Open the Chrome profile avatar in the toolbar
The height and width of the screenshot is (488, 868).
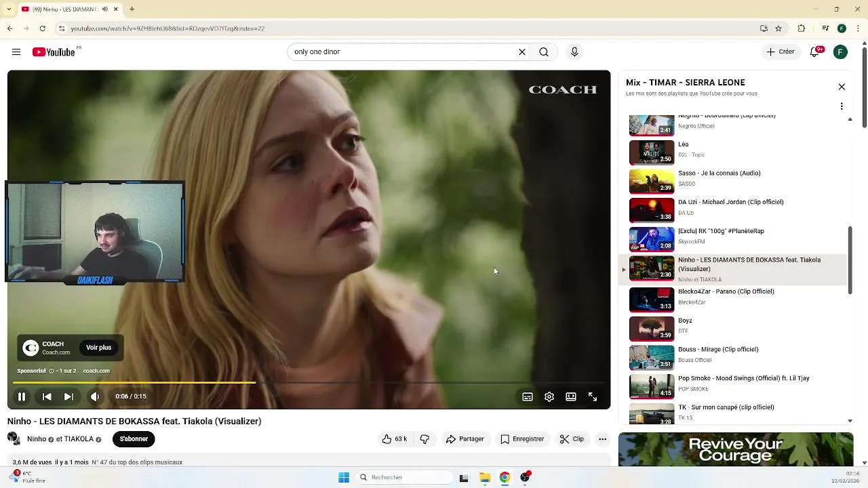pos(842,28)
